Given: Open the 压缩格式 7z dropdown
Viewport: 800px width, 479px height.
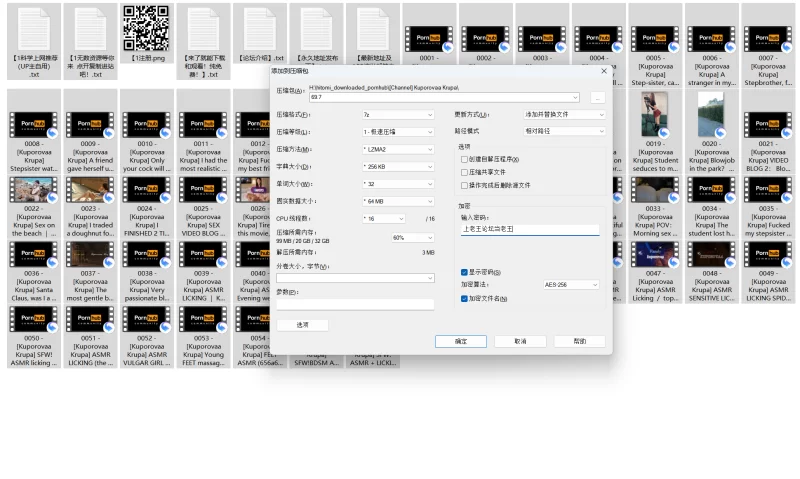Looking at the screenshot, I should click(x=398, y=115).
